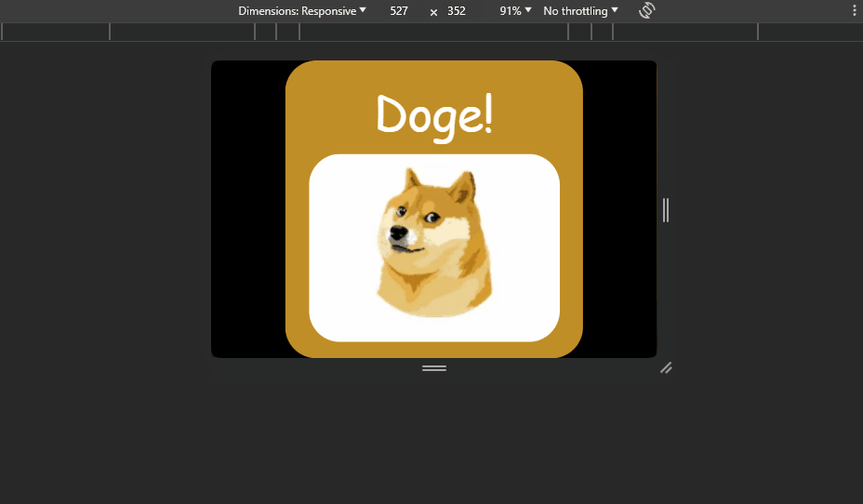Click the rotate orientation icon
This screenshot has height=504, width=863.
[647, 10]
